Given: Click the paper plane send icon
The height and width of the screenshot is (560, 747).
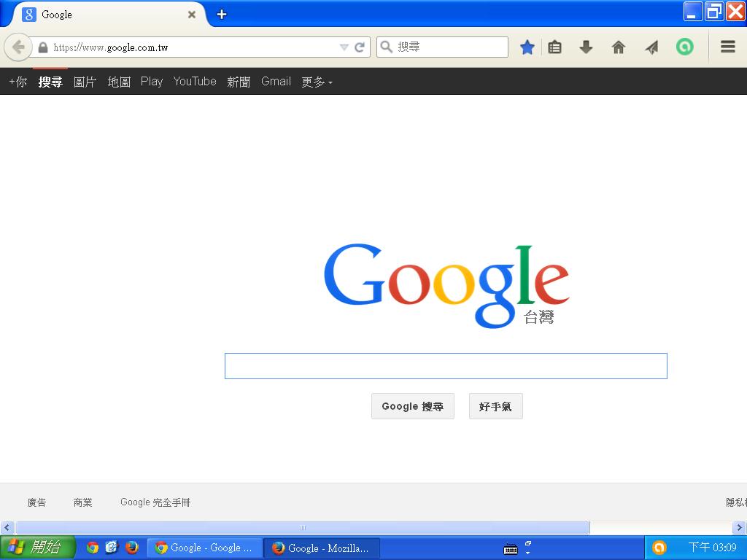Looking at the screenshot, I should 651,47.
